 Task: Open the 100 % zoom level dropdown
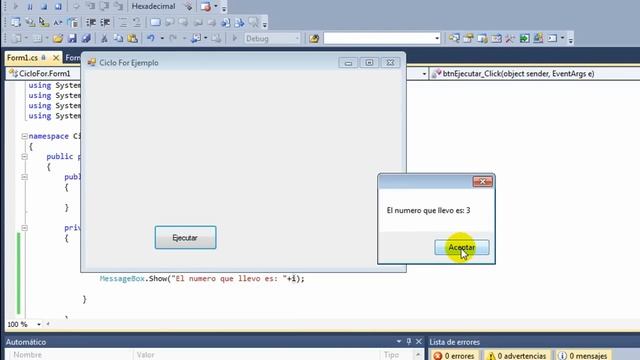(39, 324)
